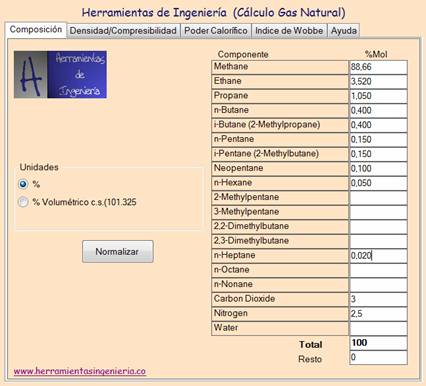This screenshot has width=426, height=386.
Task: Open the Poder Calorífico tab
Action: (x=216, y=31)
